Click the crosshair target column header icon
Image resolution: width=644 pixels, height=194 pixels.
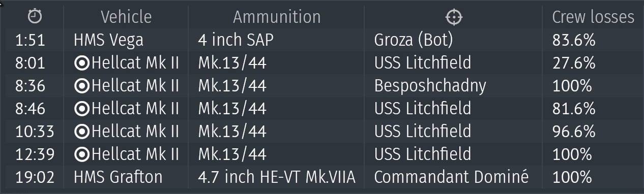453,17
